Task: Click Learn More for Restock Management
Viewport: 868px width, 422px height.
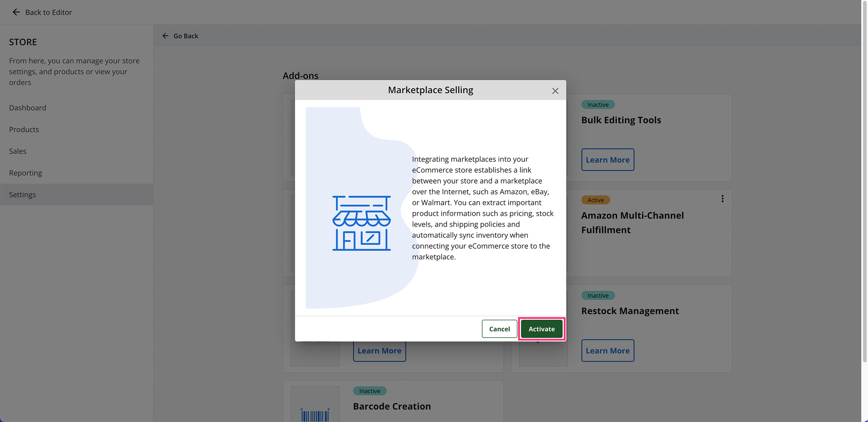Action: 608,351
